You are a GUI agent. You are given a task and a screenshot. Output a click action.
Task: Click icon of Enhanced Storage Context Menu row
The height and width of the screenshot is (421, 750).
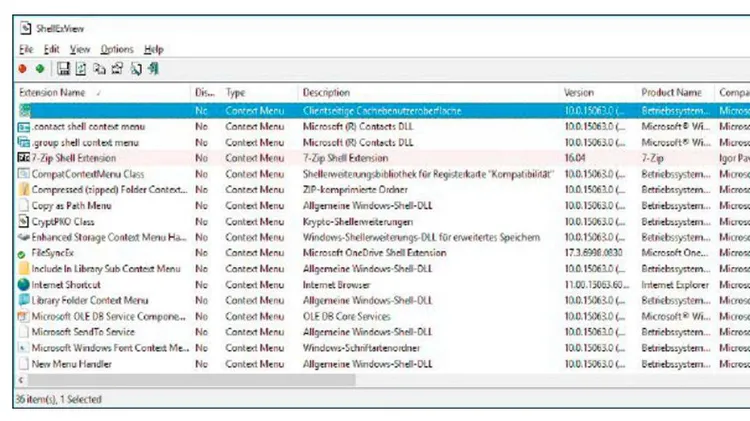coord(23,237)
